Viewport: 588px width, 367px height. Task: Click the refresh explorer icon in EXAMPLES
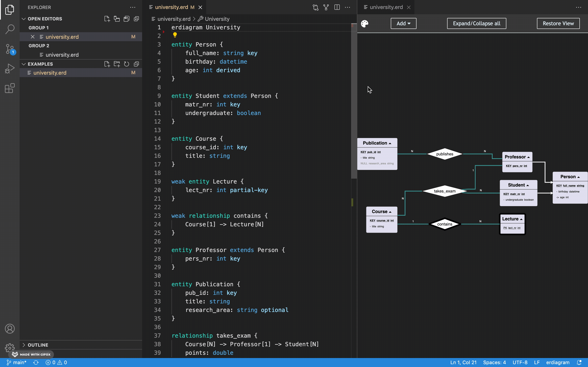pos(126,64)
